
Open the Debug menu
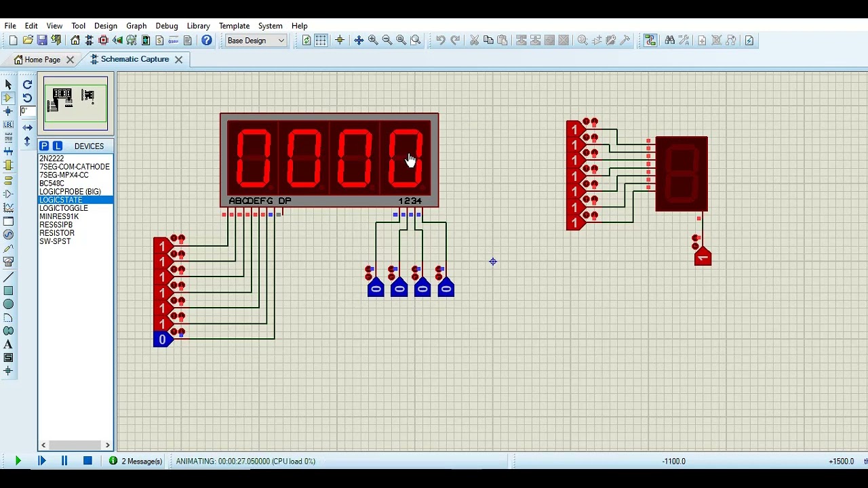[167, 26]
